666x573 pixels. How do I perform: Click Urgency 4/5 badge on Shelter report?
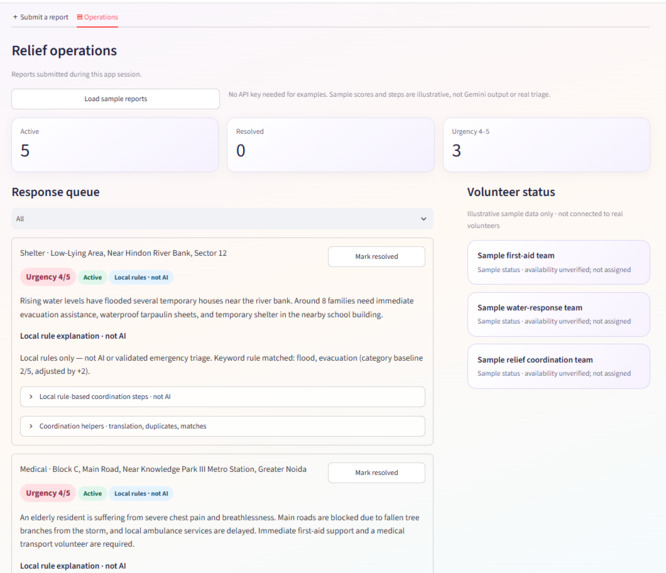pos(48,277)
